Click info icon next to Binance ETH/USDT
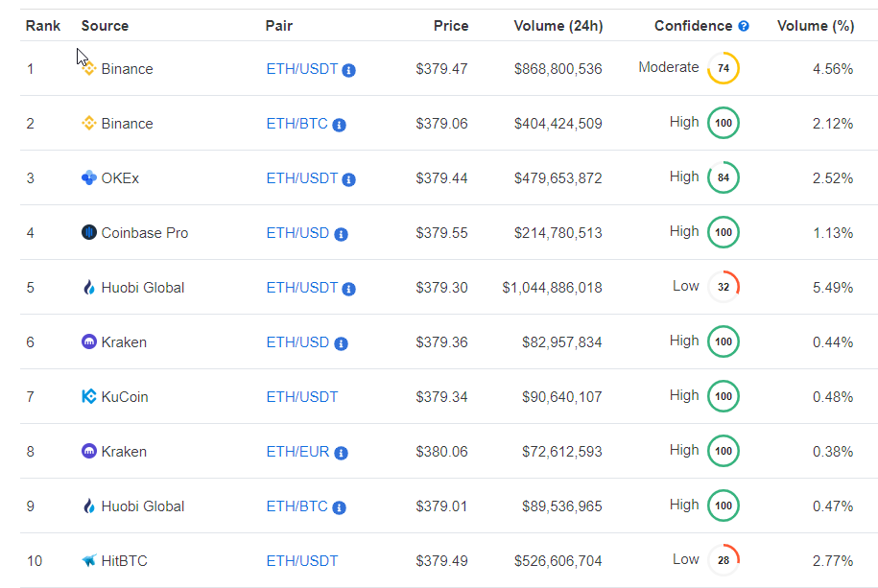 348,70
